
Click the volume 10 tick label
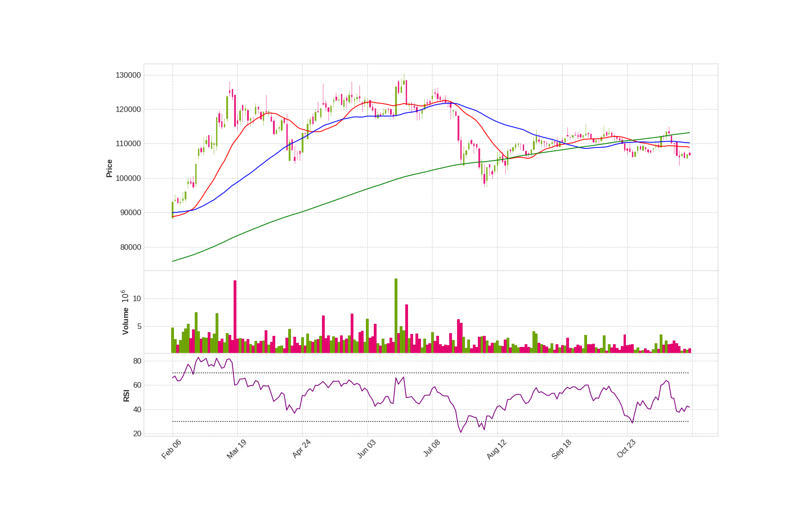click(x=136, y=298)
